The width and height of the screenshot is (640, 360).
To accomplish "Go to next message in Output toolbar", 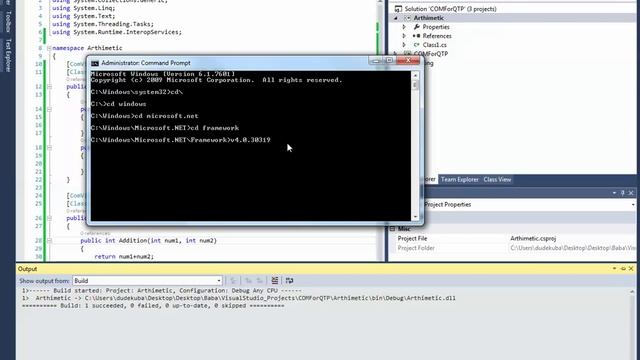I will 260,280.
